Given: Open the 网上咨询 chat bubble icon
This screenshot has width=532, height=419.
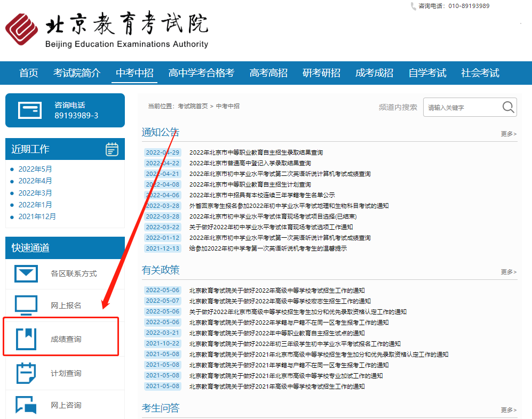Looking at the screenshot, I should click(26, 405).
